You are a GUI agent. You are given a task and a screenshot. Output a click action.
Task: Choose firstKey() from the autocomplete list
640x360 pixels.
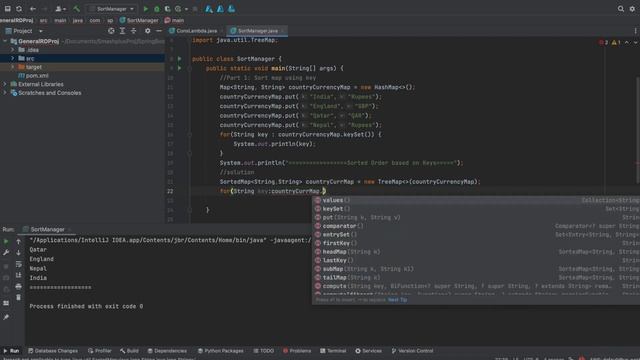(x=476, y=243)
